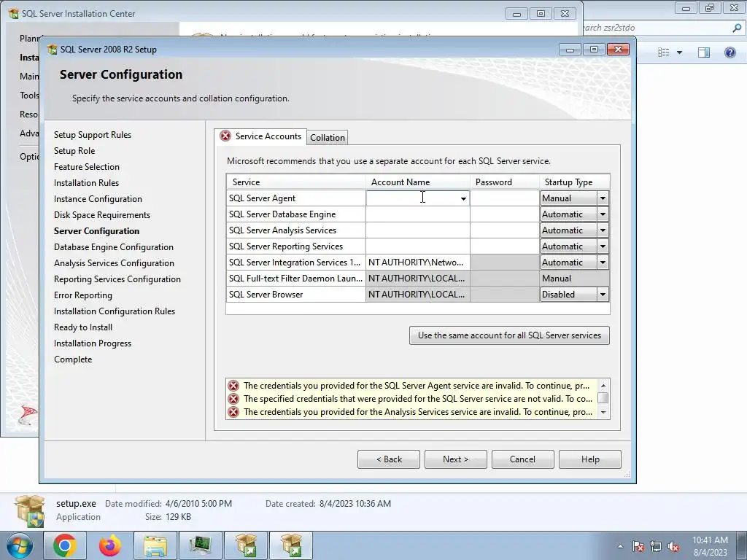Click the Startup Type column header
This screenshot has height=560, width=747.
tap(575, 182)
